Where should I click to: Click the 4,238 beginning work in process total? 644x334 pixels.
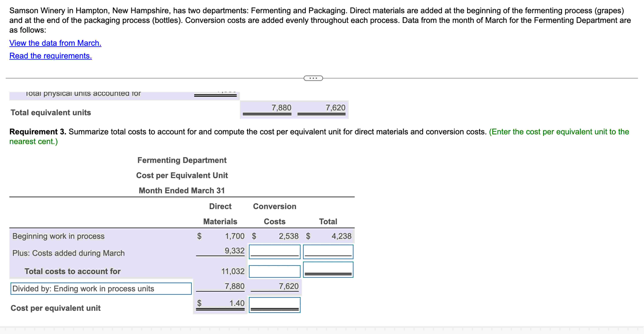coord(341,236)
